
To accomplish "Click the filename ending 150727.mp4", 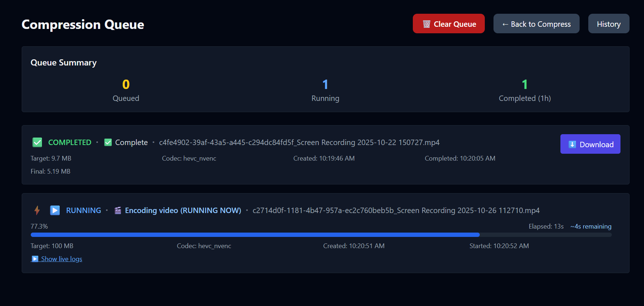I will click(299, 143).
